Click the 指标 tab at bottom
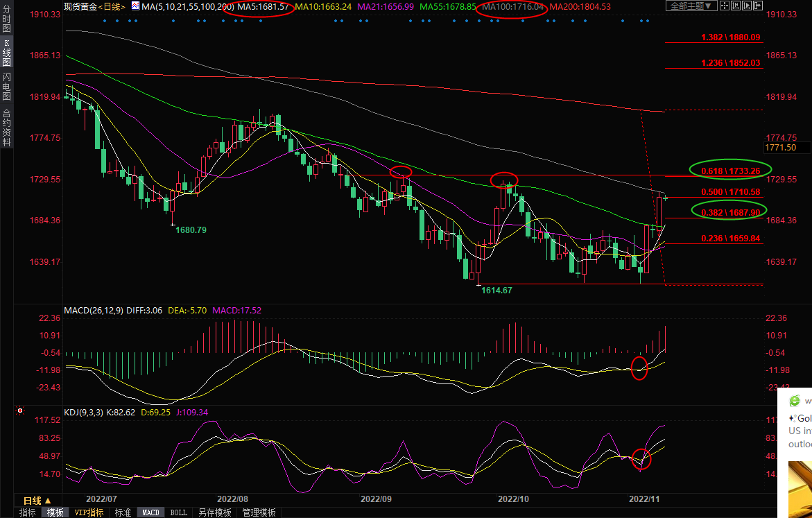 click(x=28, y=512)
